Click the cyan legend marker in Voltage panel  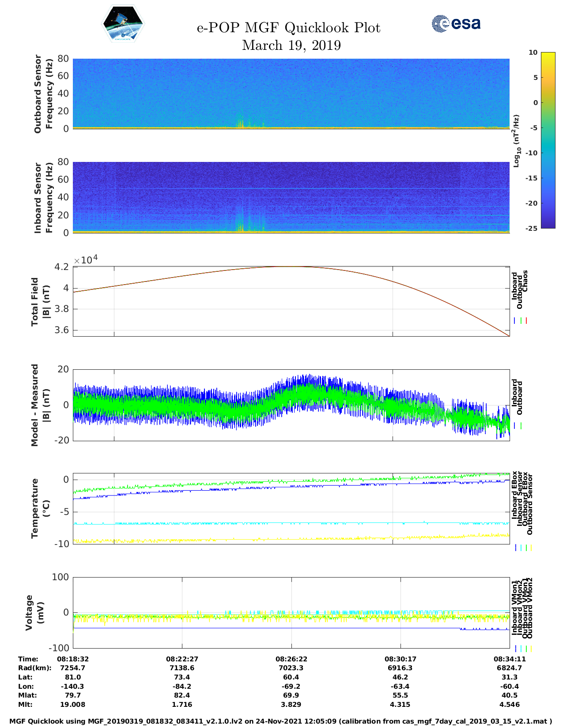pyautogui.click(x=521, y=649)
